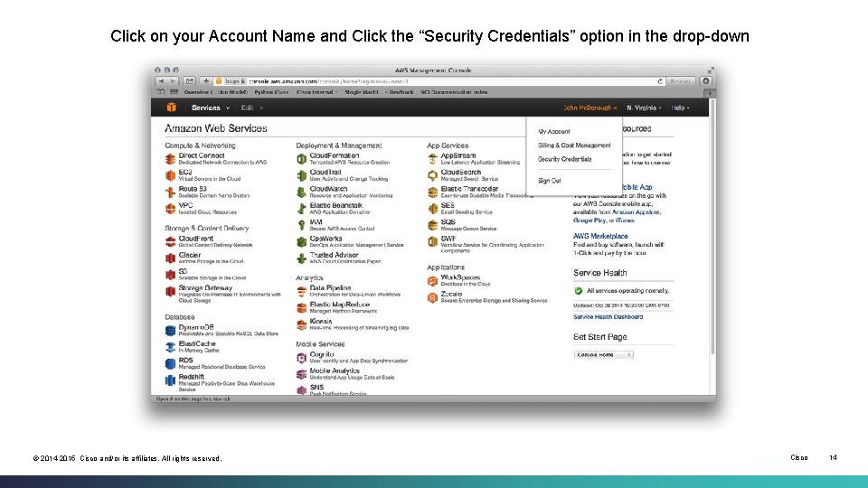Open Kinesis service icon

[x=302, y=324]
